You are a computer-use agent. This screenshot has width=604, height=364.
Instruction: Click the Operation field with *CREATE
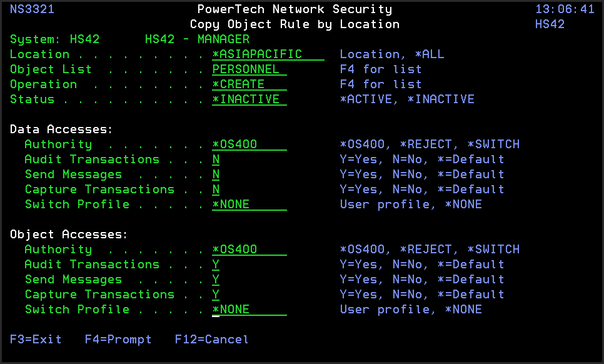point(249,84)
